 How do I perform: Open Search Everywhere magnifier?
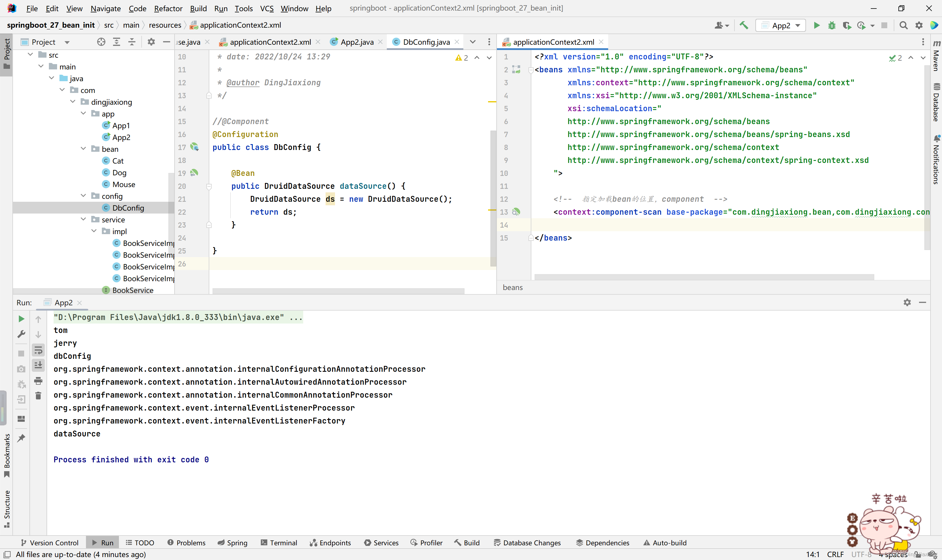click(x=903, y=25)
